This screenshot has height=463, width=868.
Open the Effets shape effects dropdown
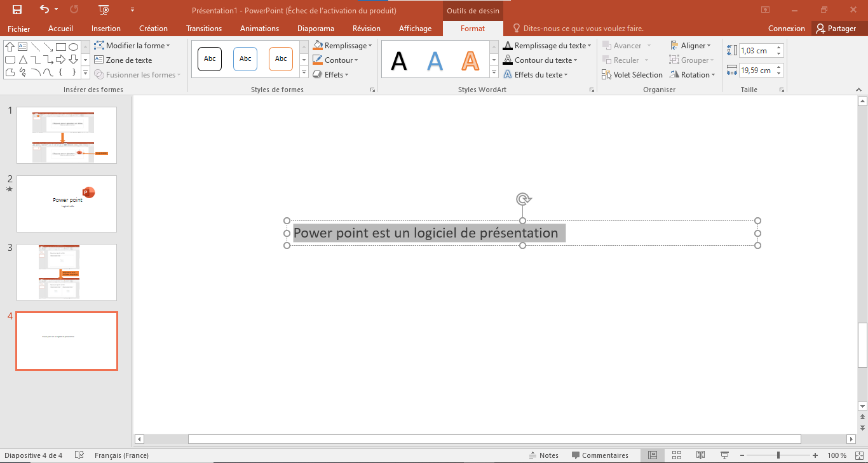click(330, 75)
